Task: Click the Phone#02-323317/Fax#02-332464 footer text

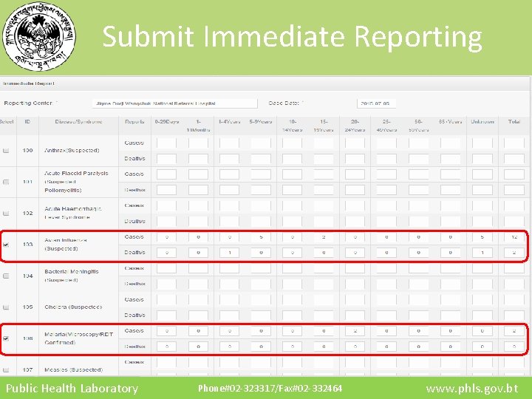Action: click(270, 388)
